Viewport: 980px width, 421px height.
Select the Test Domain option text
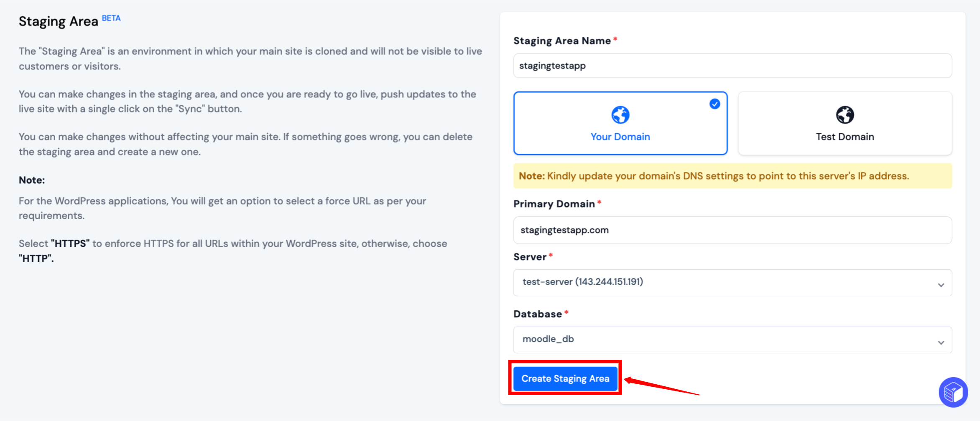coord(845,137)
